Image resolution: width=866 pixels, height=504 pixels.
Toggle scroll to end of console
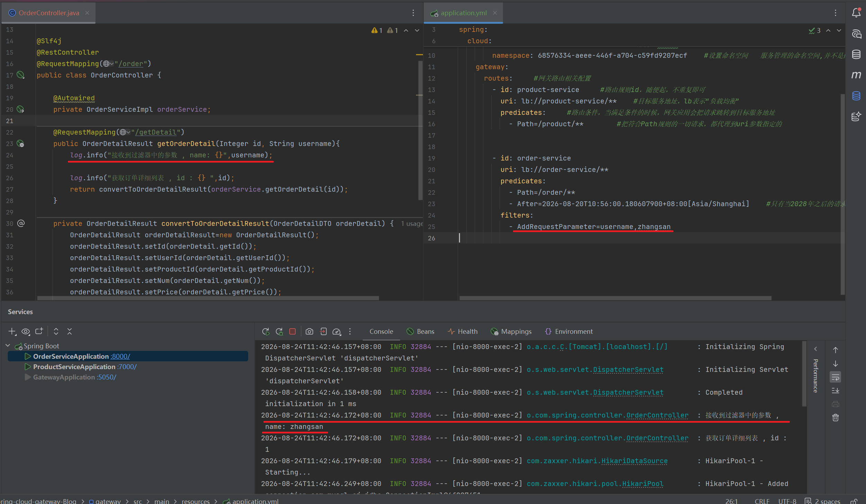tap(836, 391)
